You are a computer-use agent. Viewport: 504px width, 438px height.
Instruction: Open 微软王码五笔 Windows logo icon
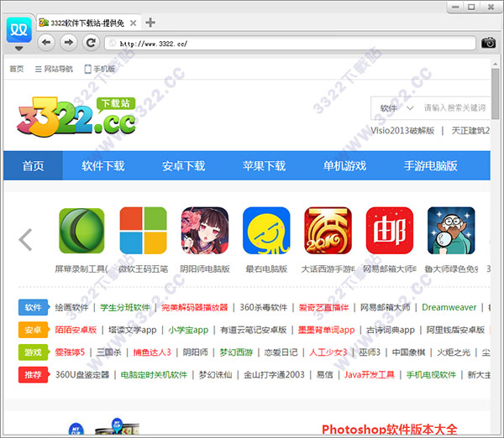click(x=144, y=231)
